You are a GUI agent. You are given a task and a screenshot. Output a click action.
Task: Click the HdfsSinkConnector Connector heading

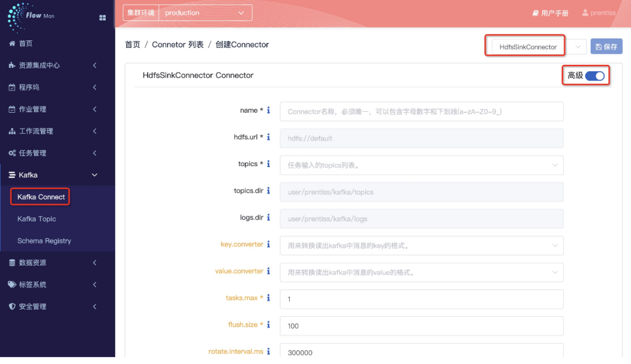198,75
